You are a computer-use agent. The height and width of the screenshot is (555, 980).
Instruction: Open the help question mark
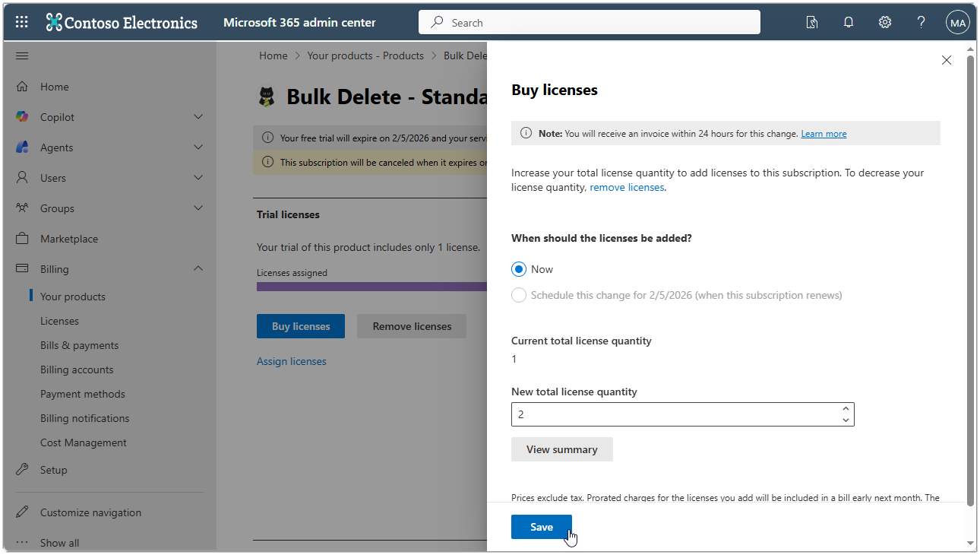[x=921, y=22]
